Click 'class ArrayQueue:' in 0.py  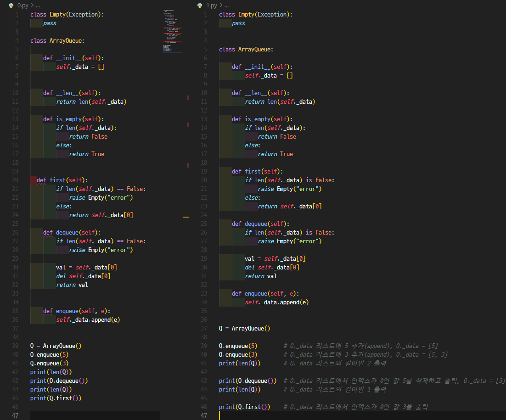pos(57,41)
